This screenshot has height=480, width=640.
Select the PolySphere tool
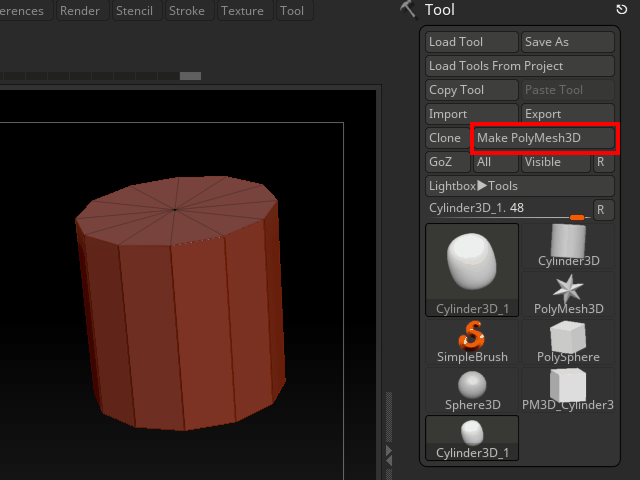point(568,342)
